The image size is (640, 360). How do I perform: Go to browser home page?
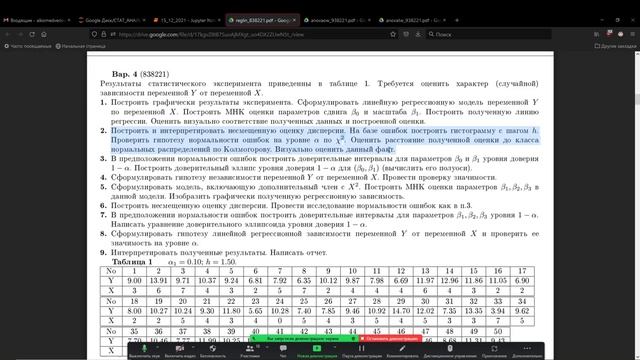pos(44,35)
